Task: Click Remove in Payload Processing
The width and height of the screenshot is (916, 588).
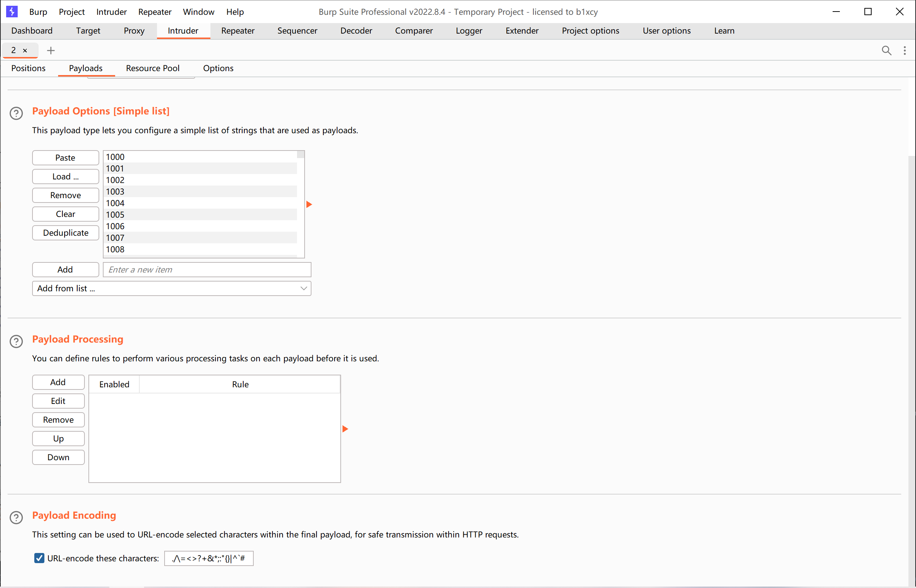Action: pyautogui.click(x=58, y=420)
